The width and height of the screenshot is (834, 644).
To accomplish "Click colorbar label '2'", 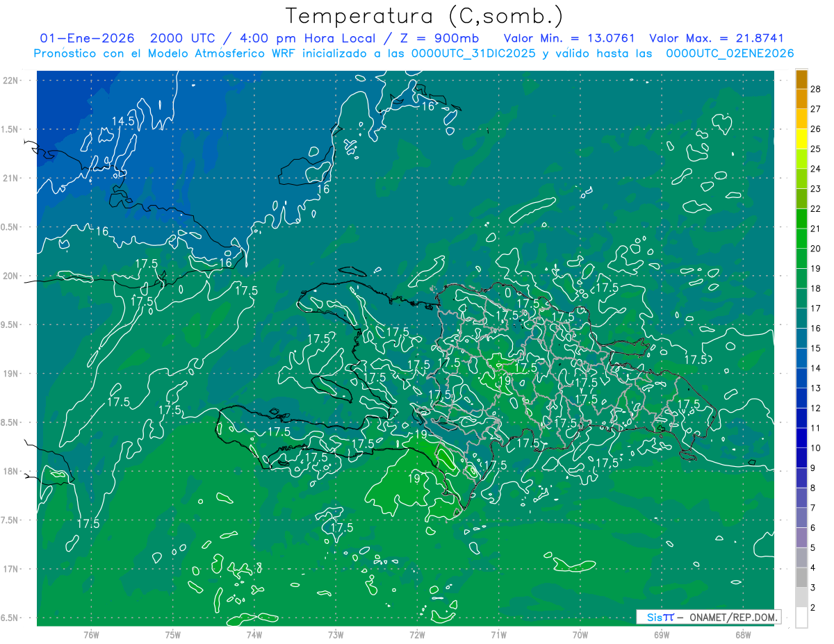I will click(813, 608).
